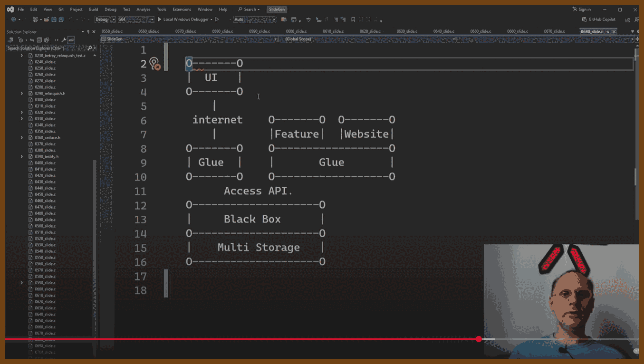This screenshot has width=644, height=364.
Task: Click the Save icon
Action: click(54, 19)
